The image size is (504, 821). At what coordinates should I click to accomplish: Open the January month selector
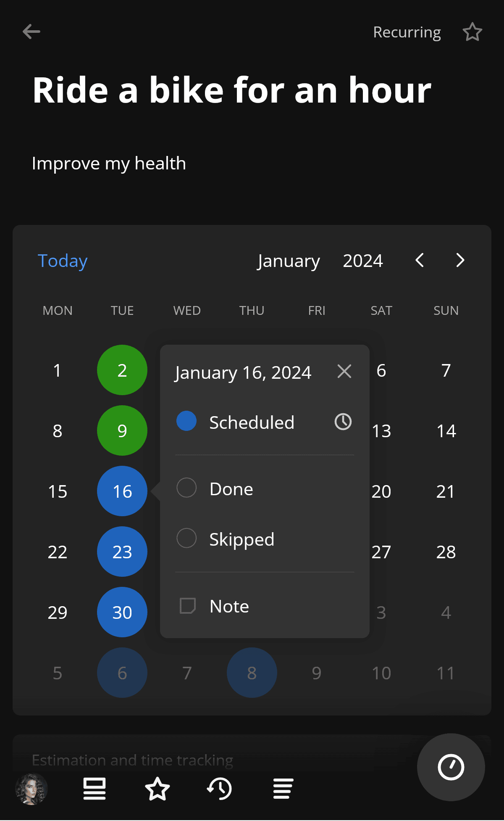pos(289,261)
